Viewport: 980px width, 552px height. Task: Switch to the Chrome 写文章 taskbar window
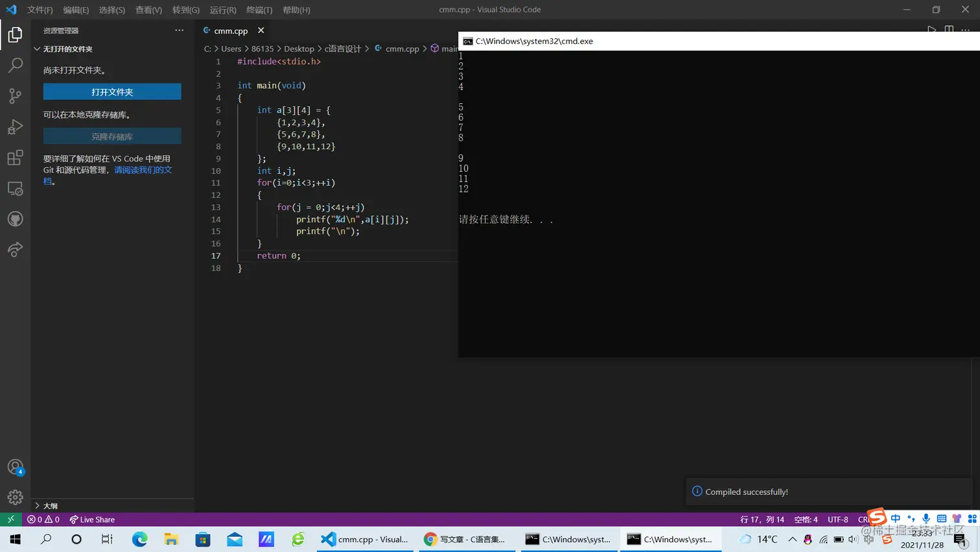(467, 539)
